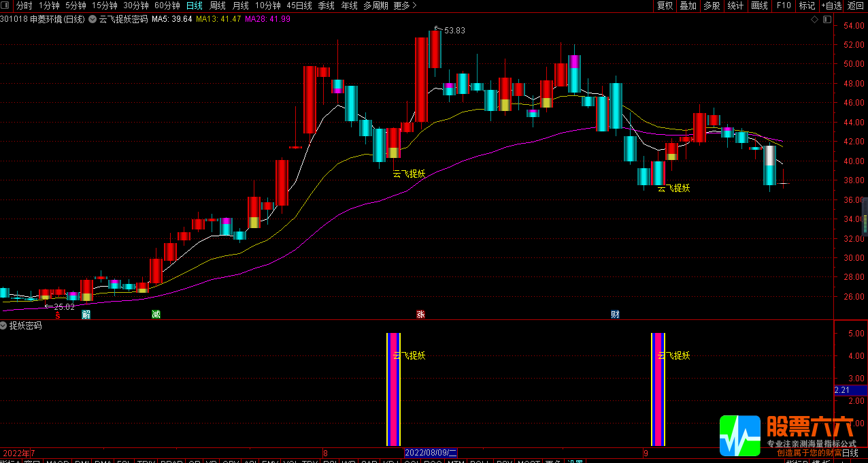This screenshot has height=463, width=868.
Task: Open the 更多 periods expander
Action: [x=405, y=5]
